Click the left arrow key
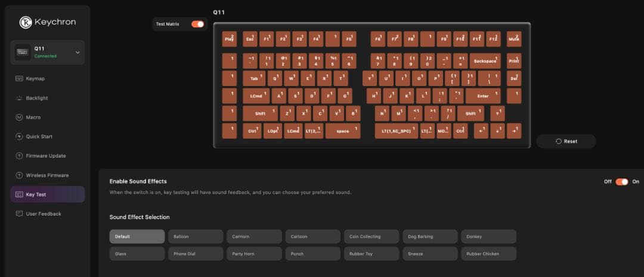Viewport: 644px width, 277px height. [x=481, y=131]
